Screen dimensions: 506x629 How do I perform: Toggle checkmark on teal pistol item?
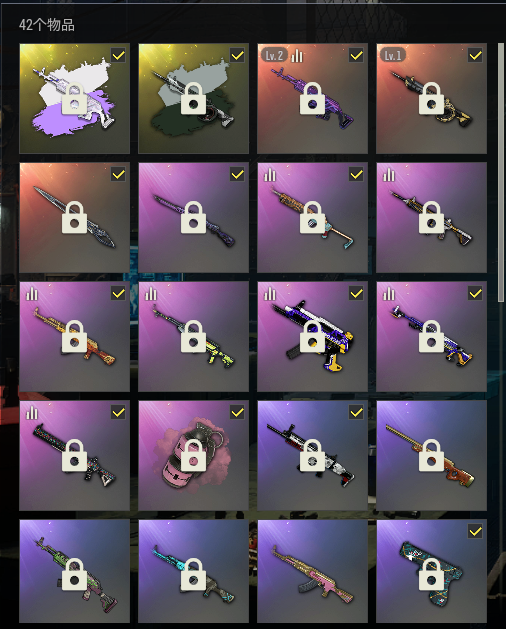pos(475,531)
